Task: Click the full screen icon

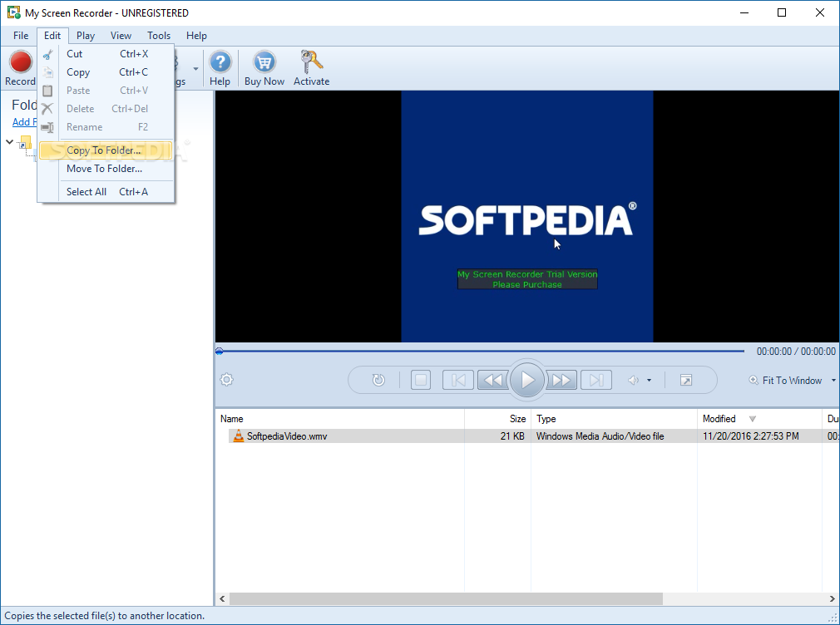Action: click(685, 381)
